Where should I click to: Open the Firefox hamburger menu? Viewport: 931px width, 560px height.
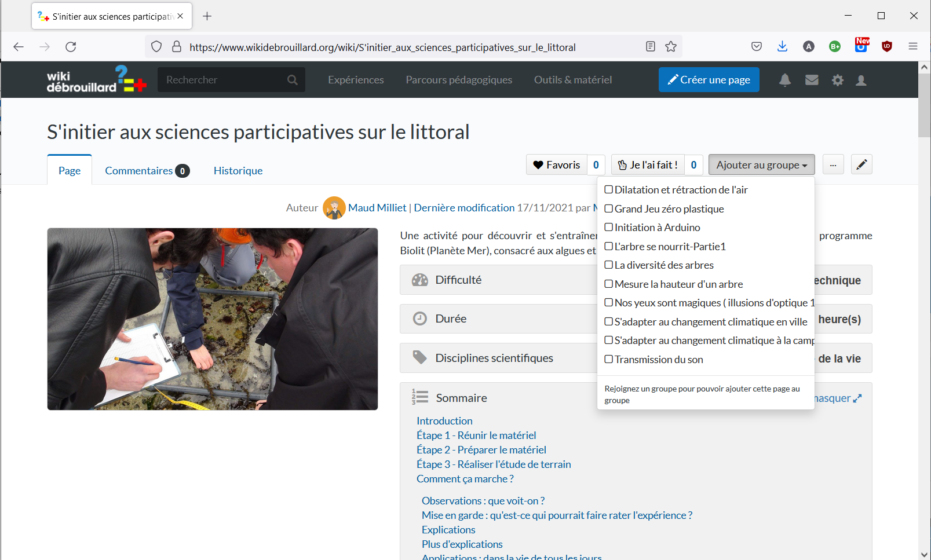913,47
